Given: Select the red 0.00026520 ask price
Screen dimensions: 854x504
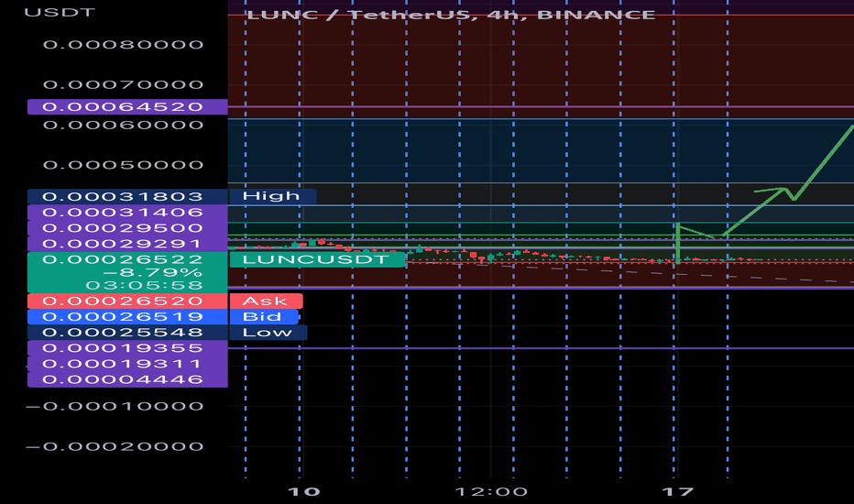Looking at the screenshot, I should (127, 301).
